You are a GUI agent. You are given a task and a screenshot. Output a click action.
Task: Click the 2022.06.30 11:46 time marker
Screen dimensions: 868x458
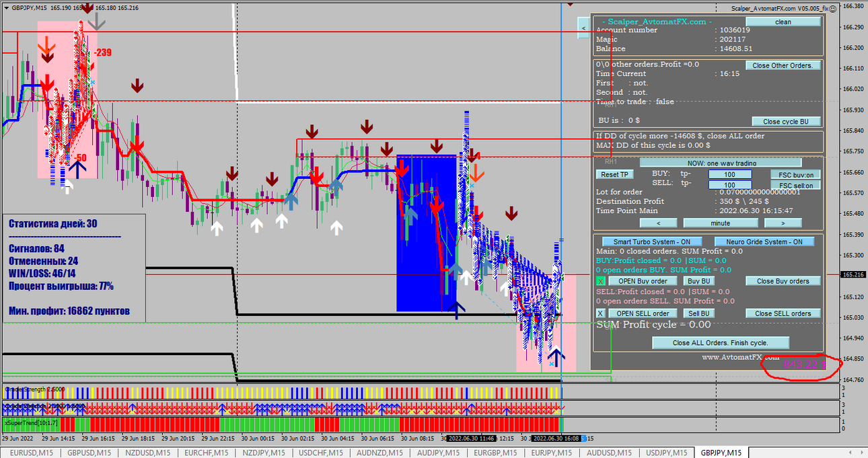coord(472,438)
